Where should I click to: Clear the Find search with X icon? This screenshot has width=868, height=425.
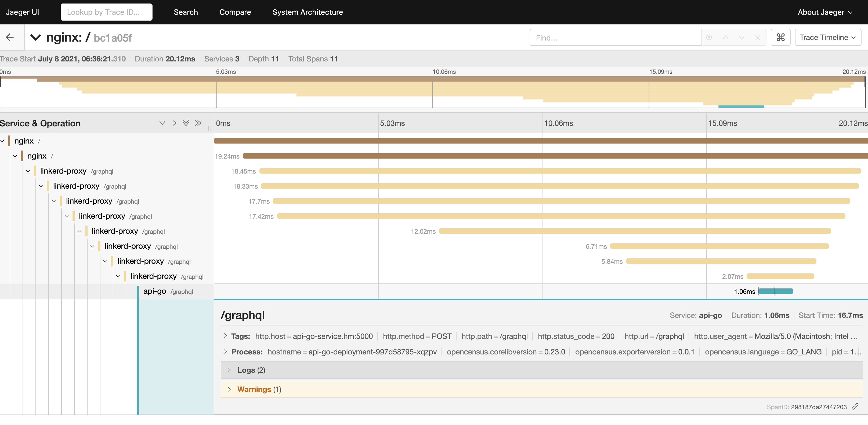click(757, 37)
